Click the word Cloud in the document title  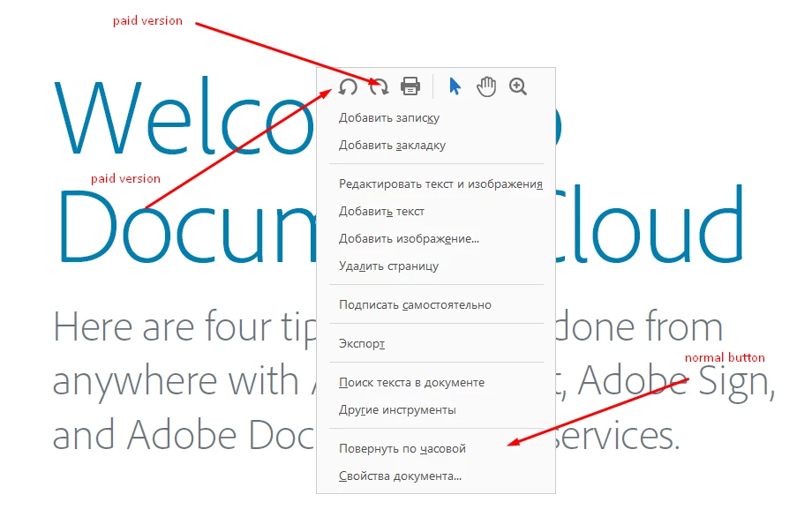point(650,224)
